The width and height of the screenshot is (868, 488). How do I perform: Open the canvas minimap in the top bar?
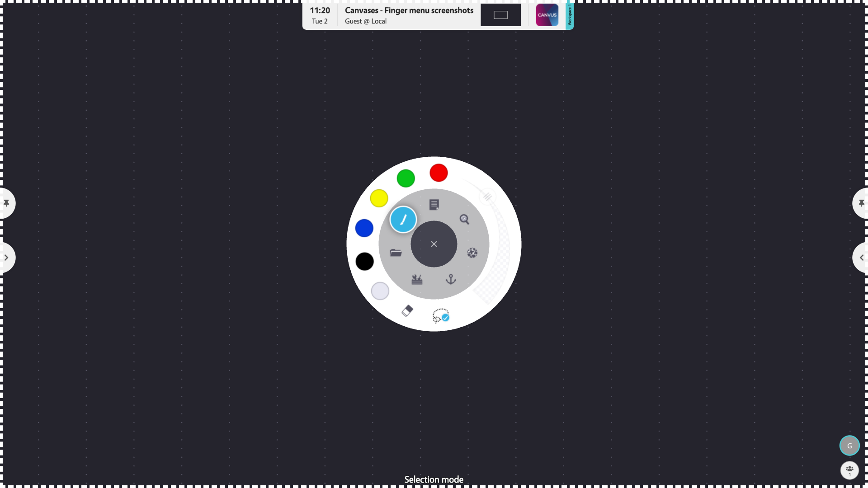500,15
